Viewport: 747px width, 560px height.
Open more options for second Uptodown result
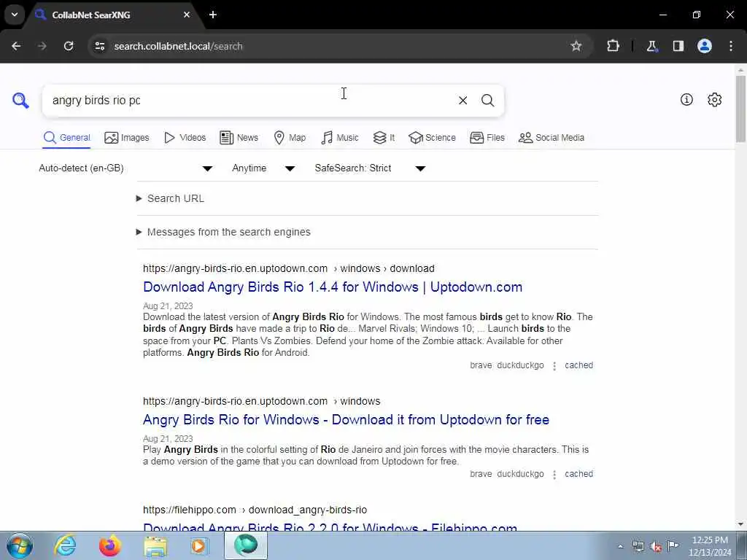(554, 474)
